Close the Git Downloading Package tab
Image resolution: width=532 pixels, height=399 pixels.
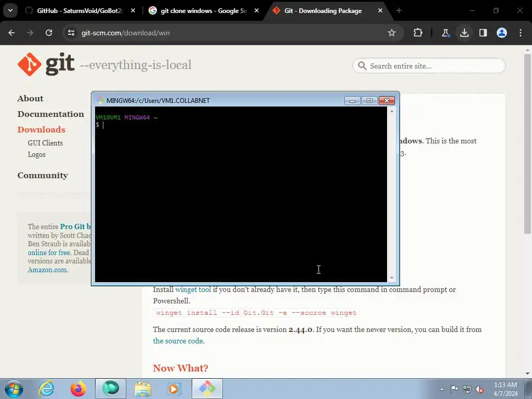[x=380, y=11]
